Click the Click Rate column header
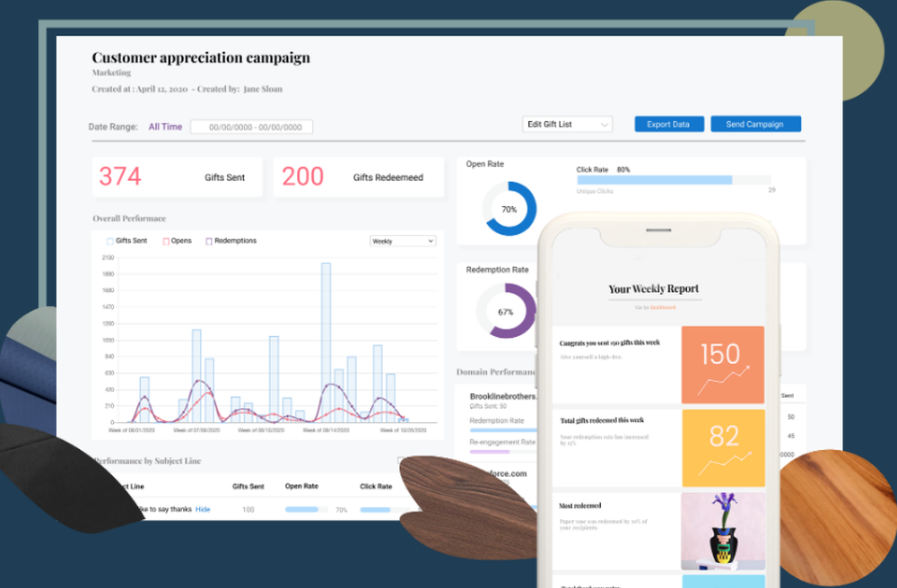The width and height of the screenshot is (897, 588). pyautogui.click(x=376, y=487)
